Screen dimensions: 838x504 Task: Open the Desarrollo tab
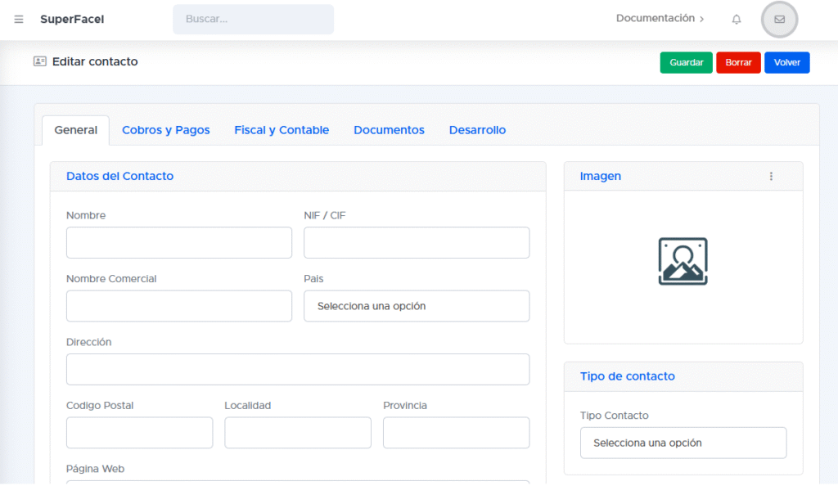click(x=477, y=130)
